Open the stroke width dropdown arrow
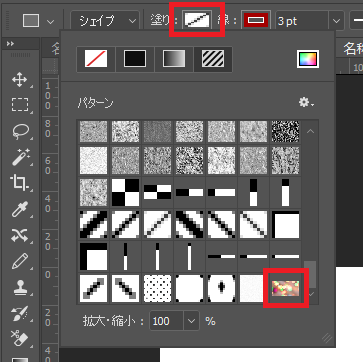Viewport: 363px width, 362px height. coord(336,21)
